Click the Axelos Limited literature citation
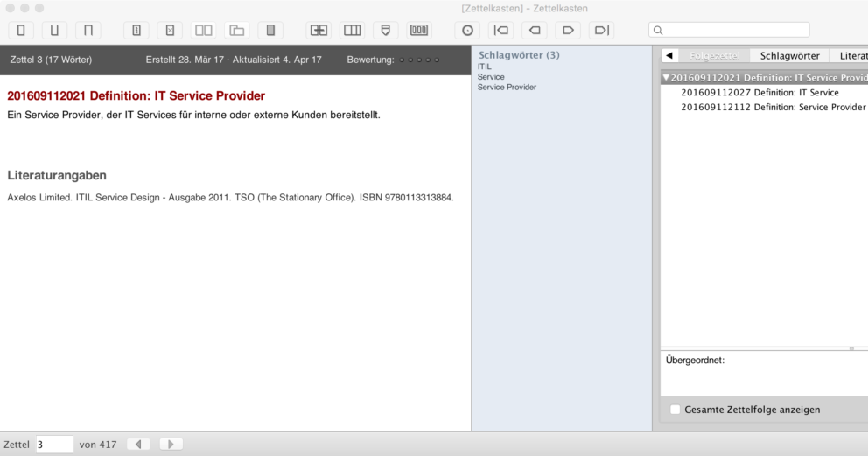 pos(230,198)
